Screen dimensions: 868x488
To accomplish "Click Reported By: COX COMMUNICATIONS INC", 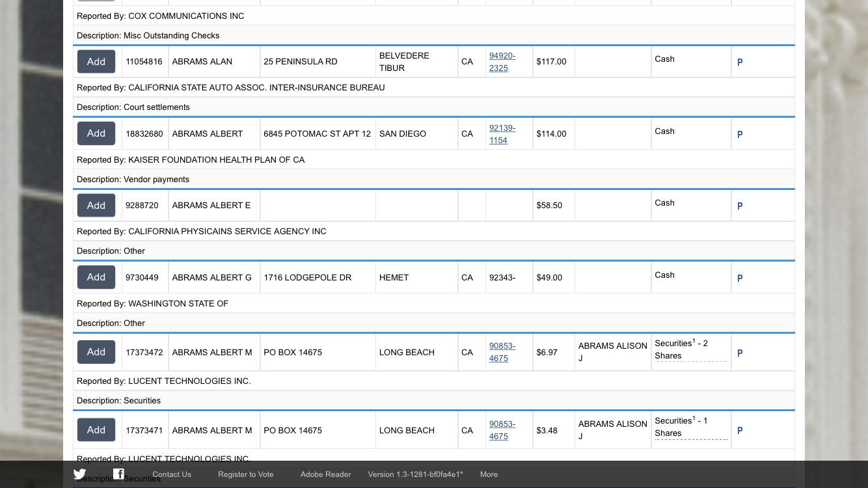I will (161, 16).
